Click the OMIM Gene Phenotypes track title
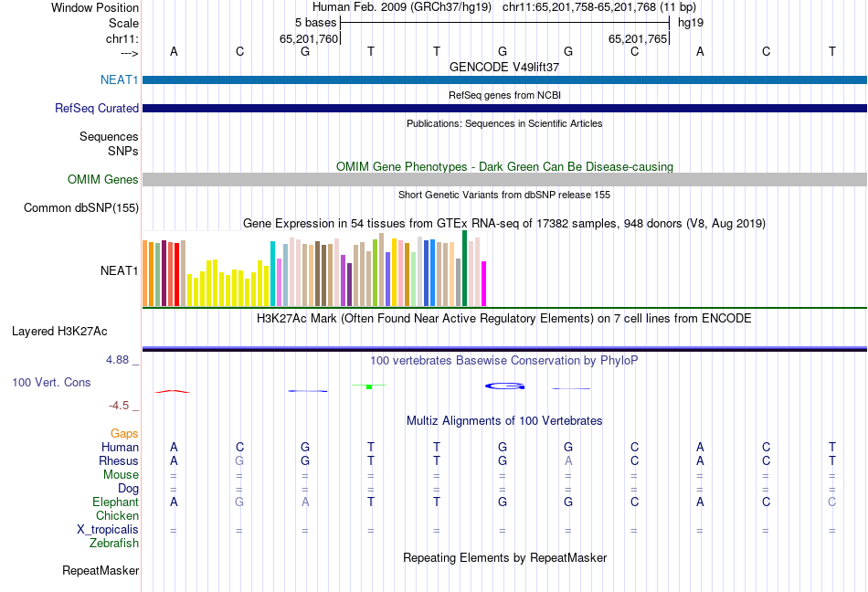Image resolution: width=868 pixels, height=592 pixels. pyautogui.click(x=504, y=166)
